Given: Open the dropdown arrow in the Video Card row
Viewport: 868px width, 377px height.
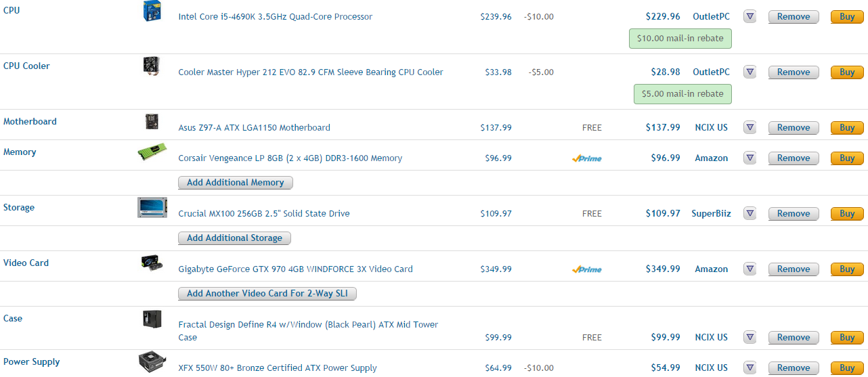Looking at the screenshot, I should pyautogui.click(x=750, y=269).
